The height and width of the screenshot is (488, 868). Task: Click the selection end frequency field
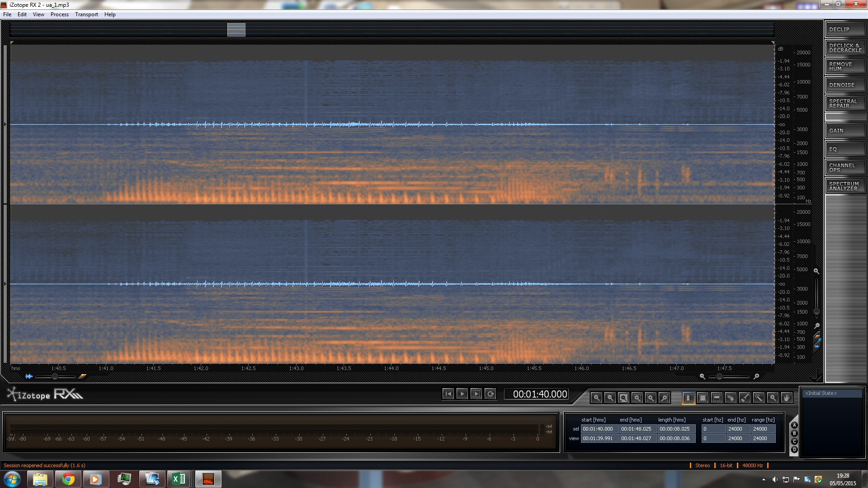click(738, 429)
